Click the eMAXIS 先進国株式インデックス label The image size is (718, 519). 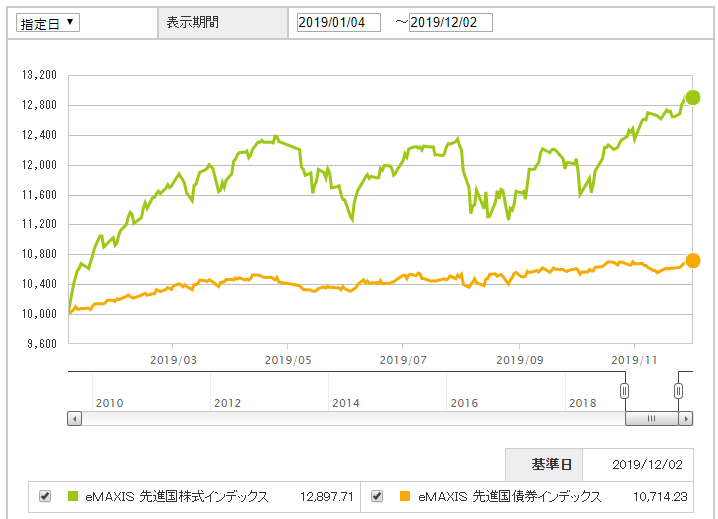(177, 497)
